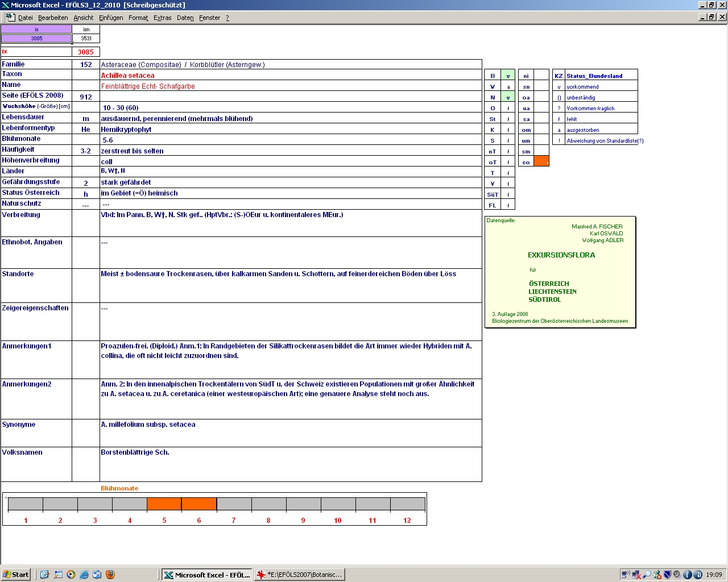Image resolution: width=728 pixels, height=582 pixels.
Task: Click the 'zerstreut bis selten' cell
Action: (x=291, y=151)
